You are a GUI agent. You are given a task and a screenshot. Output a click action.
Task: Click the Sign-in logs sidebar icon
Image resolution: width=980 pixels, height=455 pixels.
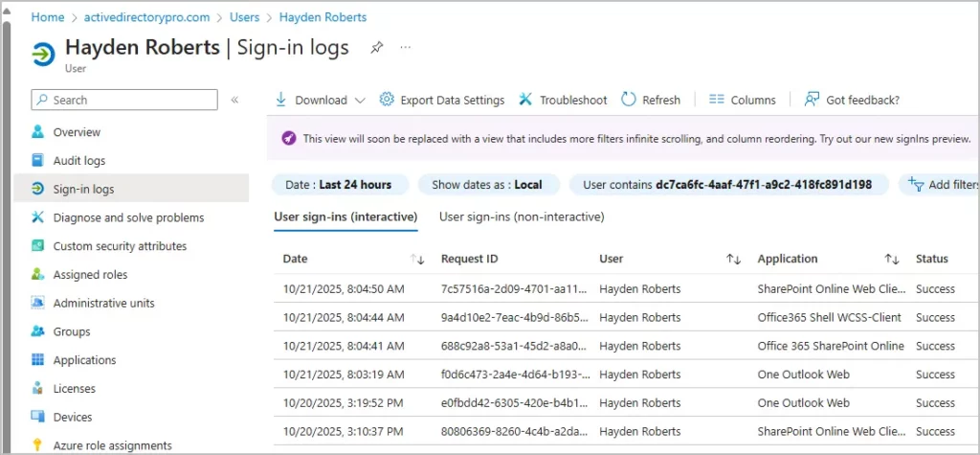point(38,189)
